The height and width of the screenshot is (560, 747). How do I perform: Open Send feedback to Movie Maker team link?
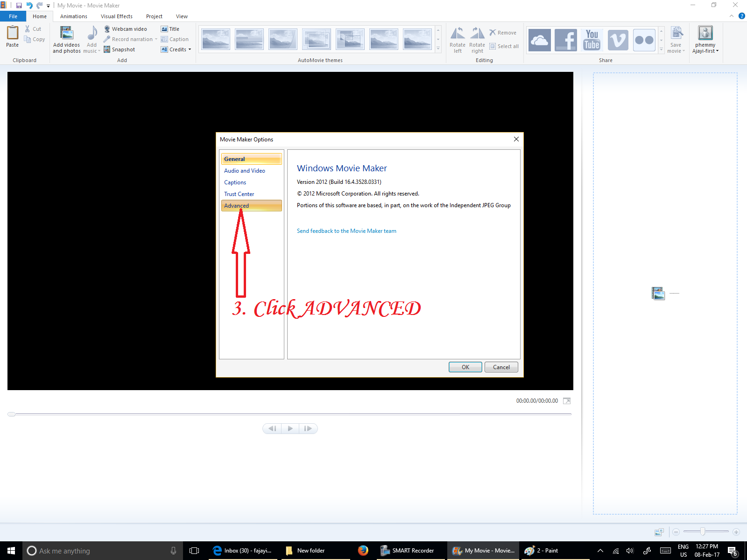346,231
